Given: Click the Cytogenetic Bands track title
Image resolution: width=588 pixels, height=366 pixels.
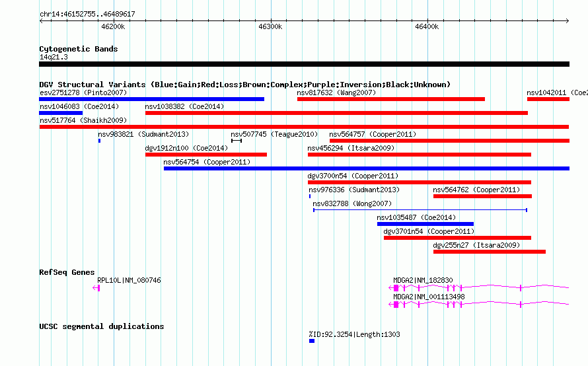Looking at the screenshot, I should [79, 49].
